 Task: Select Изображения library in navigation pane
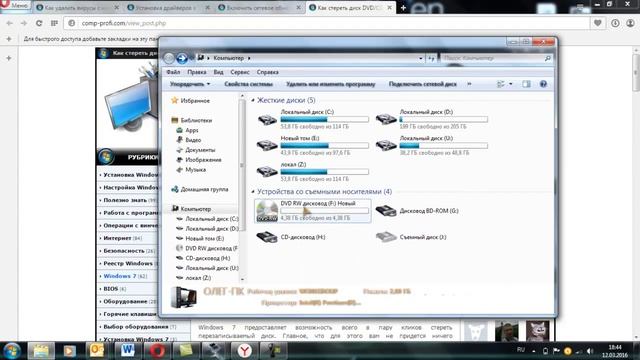pyautogui.click(x=203, y=160)
